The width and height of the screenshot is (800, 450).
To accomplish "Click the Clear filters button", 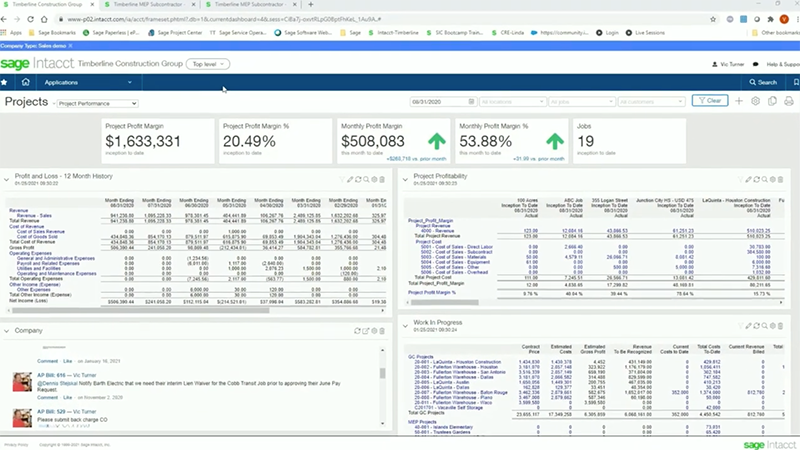I will (710, 101).
